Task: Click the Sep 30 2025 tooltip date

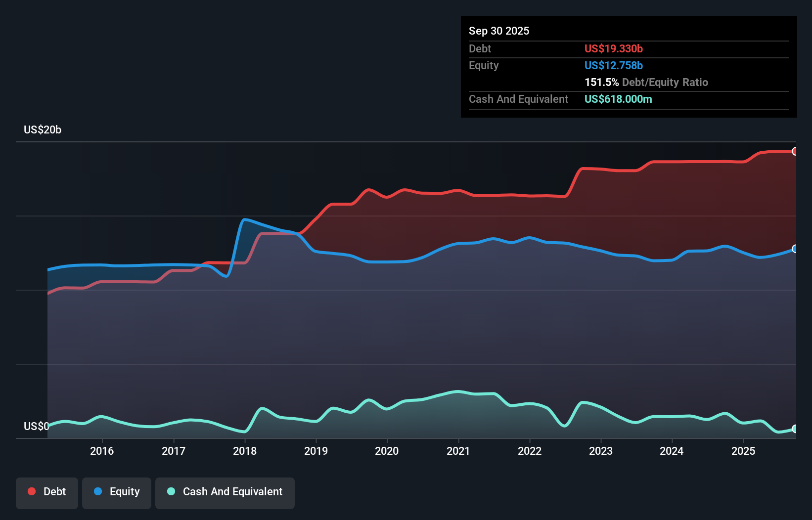Action: [499, 31]
